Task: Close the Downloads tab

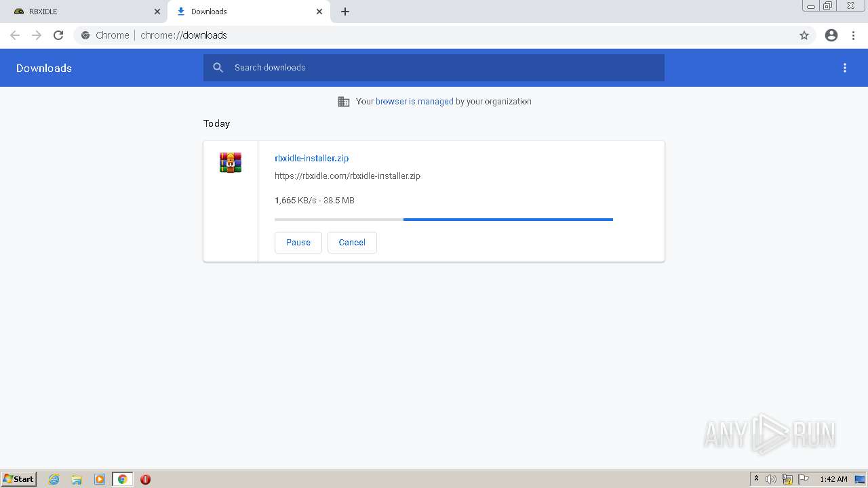Action: click(x=319, y=12)
